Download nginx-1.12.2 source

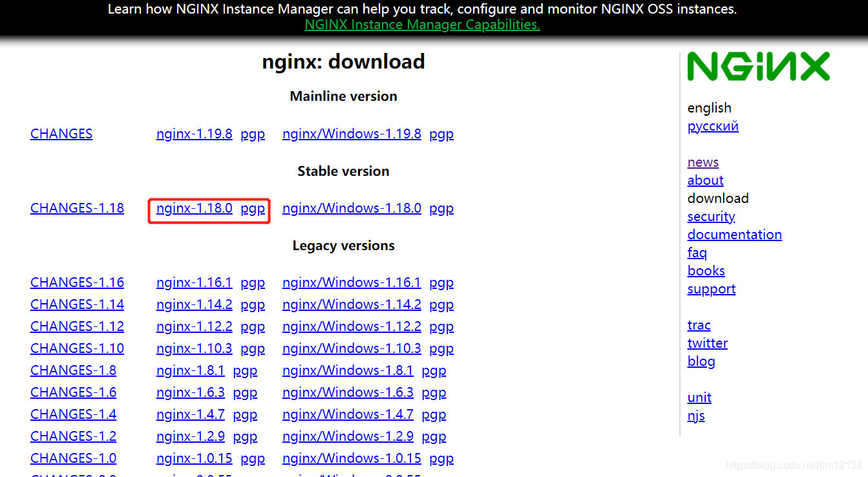pos(194,326)
